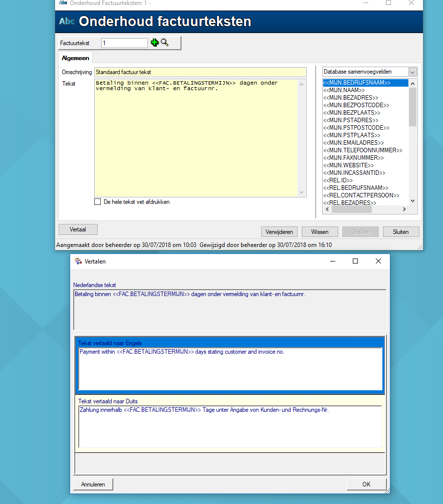The image size is (443, 504).
Task: Click list horizontal scroll left arrow
Action: (327, 209)
